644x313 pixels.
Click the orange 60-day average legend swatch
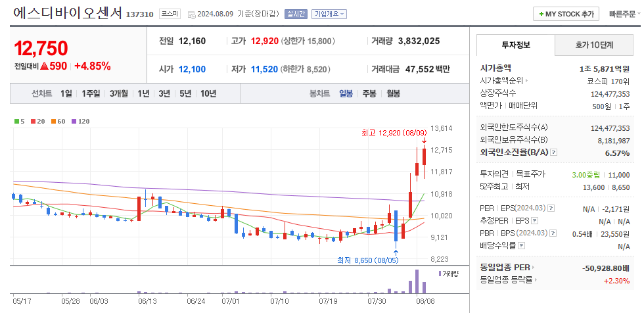[x=53, y=122]
